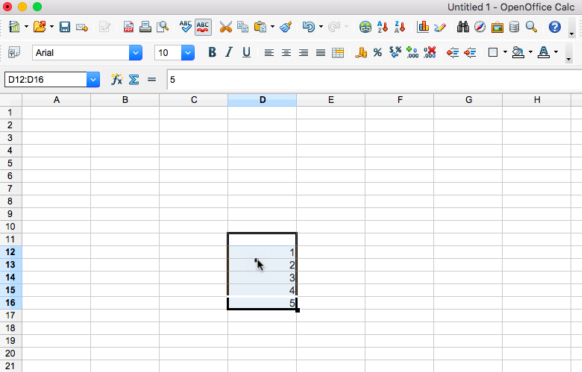The image size is (582, 372).
Task: Click the Paste clipboard icon
Action: point(260,27)
